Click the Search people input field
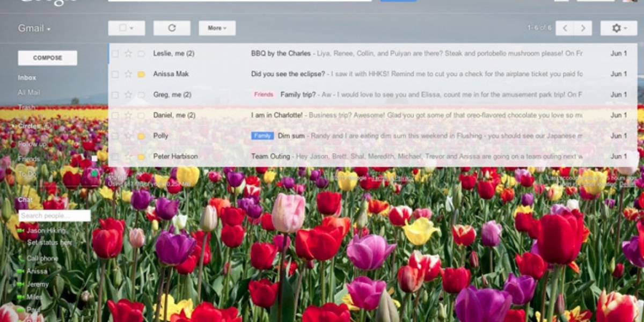Image resolution: width=644 pixels, height=322 pixels. pyautogui.click(x=54, y=216)
